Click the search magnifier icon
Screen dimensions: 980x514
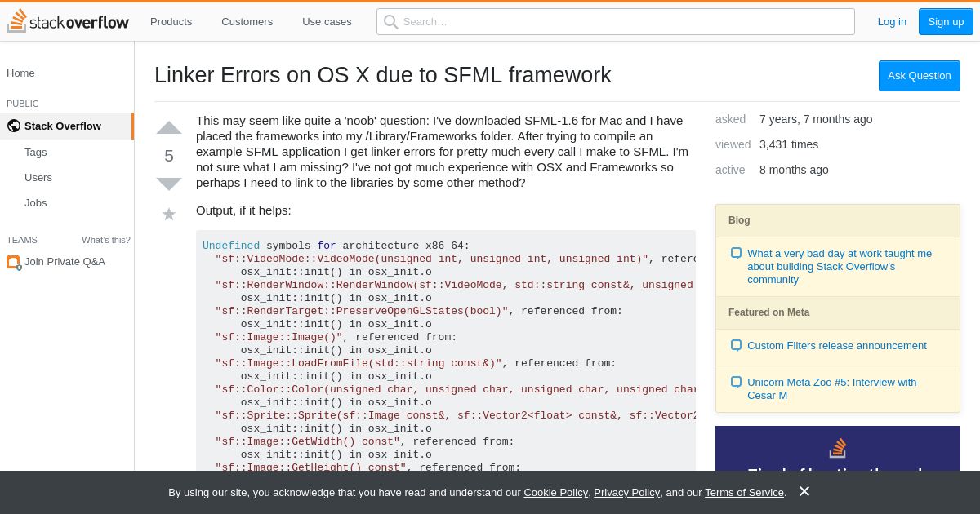[x=391, y=21]
